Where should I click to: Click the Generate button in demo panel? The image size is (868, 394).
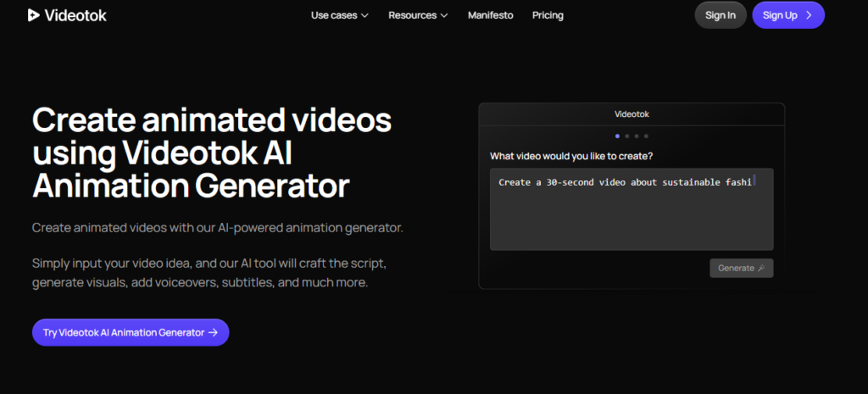point(741,268)
